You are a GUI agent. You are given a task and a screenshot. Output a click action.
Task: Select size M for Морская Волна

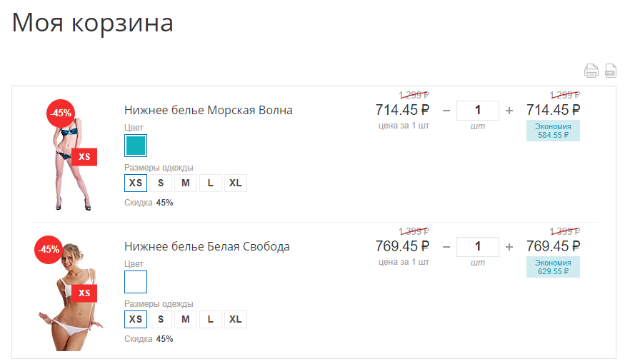(186, 183)
